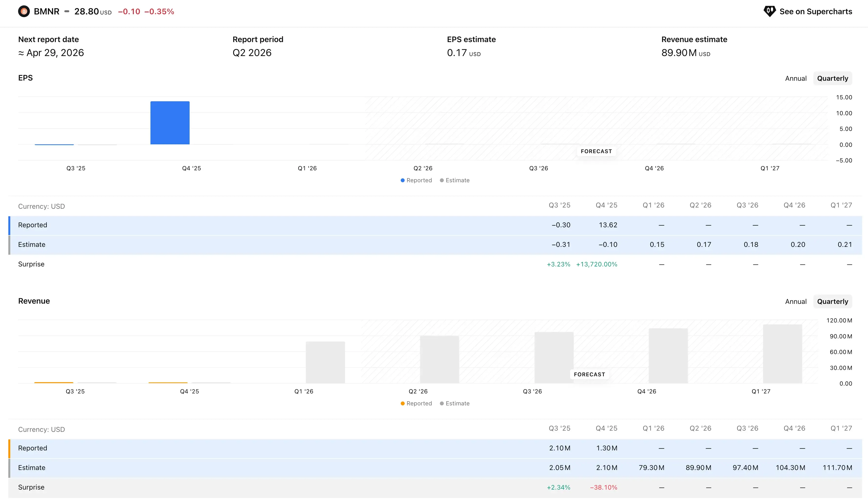Screen dimensions: 868x504
Task: Open the See on Supercharts link
Action: [815, 11]
